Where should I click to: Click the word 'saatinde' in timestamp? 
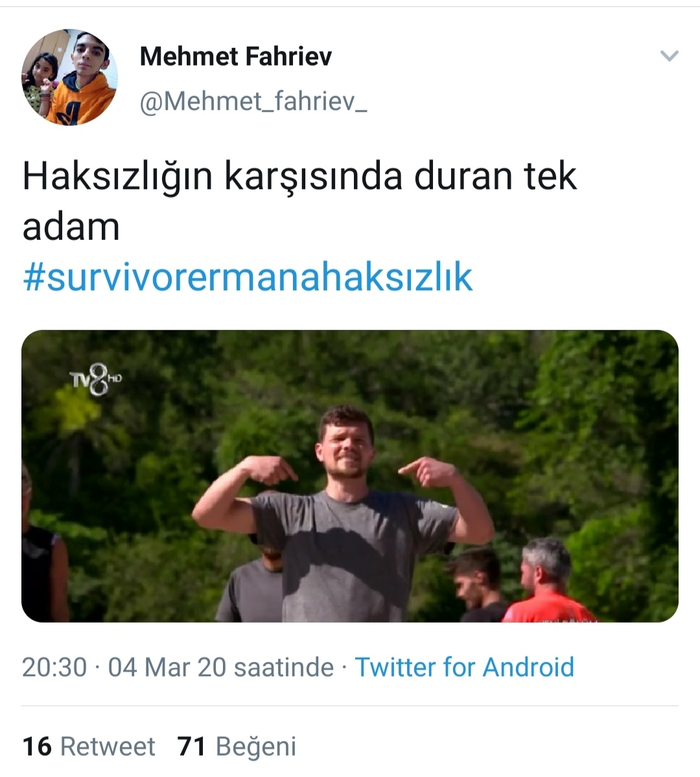tap(284, 667)
